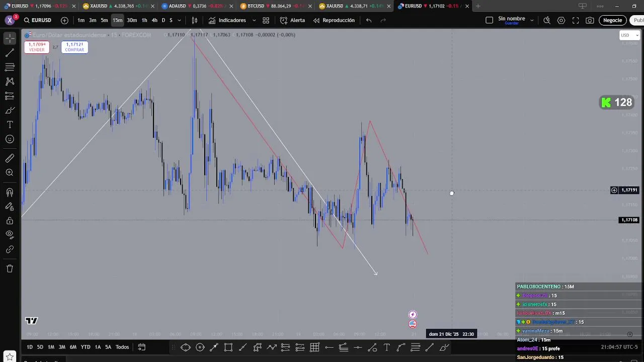
Task: Expand favorite indicators dropdown arrow
Action: coord(254,21)
